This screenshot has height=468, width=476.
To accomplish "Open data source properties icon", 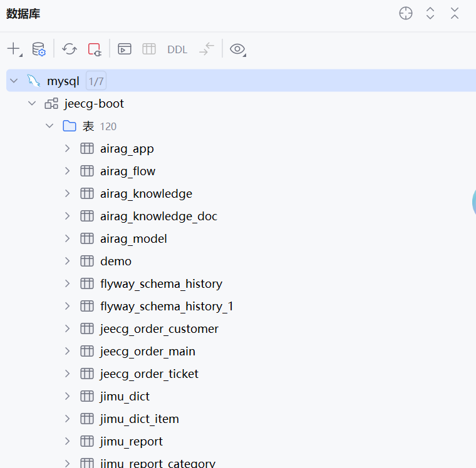I will click(39, 49).
